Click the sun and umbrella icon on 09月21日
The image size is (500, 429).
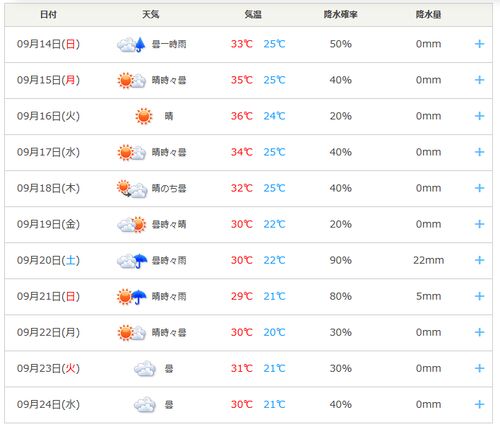[x=132, y=297]
